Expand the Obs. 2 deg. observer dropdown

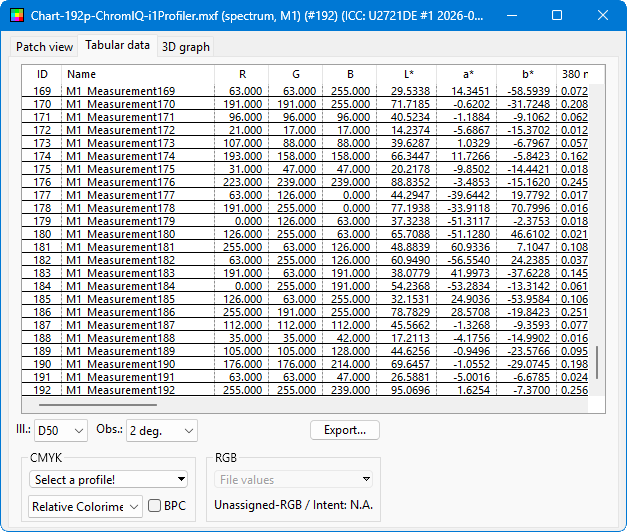pos(162,430)
